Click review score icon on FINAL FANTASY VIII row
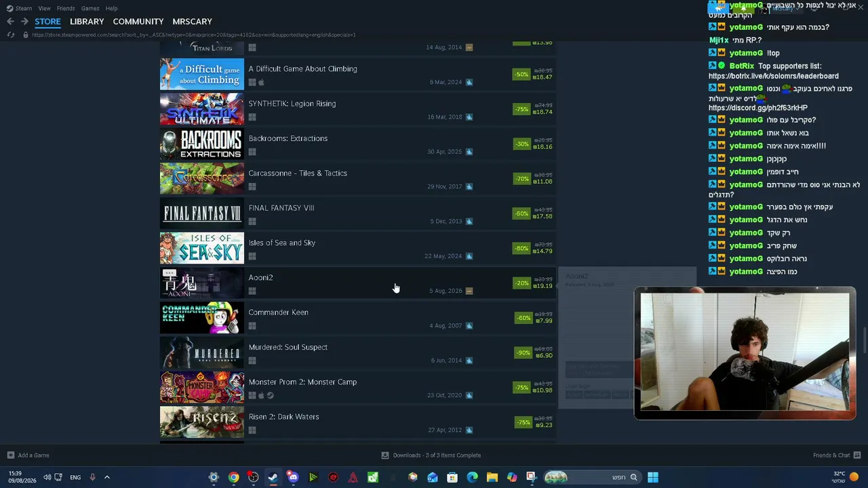The height and width of the screenshot is (488, 868). click(469, 222)
